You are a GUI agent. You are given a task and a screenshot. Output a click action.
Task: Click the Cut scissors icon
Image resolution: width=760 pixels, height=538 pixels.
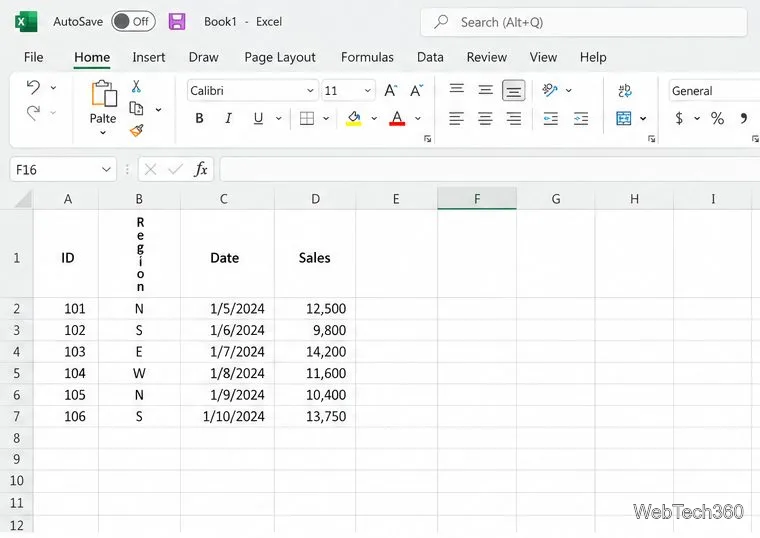point(136,87)
